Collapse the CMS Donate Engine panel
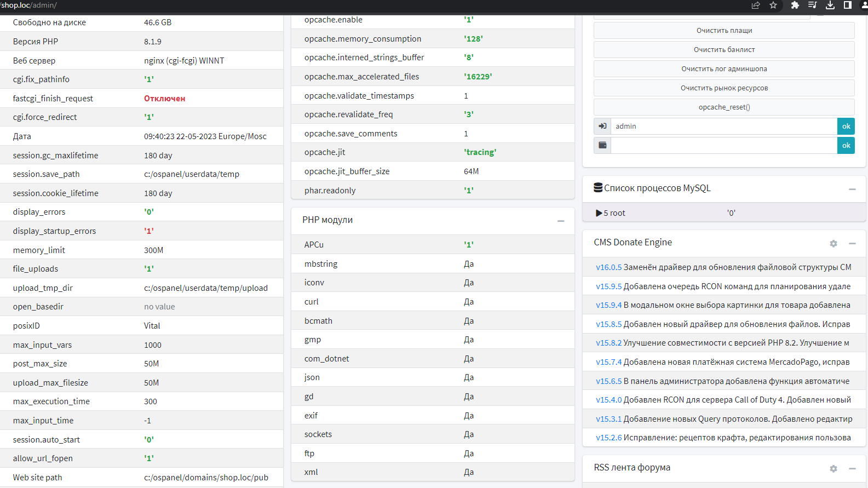This screenshot has width=868, height=488. click(852, 244)
